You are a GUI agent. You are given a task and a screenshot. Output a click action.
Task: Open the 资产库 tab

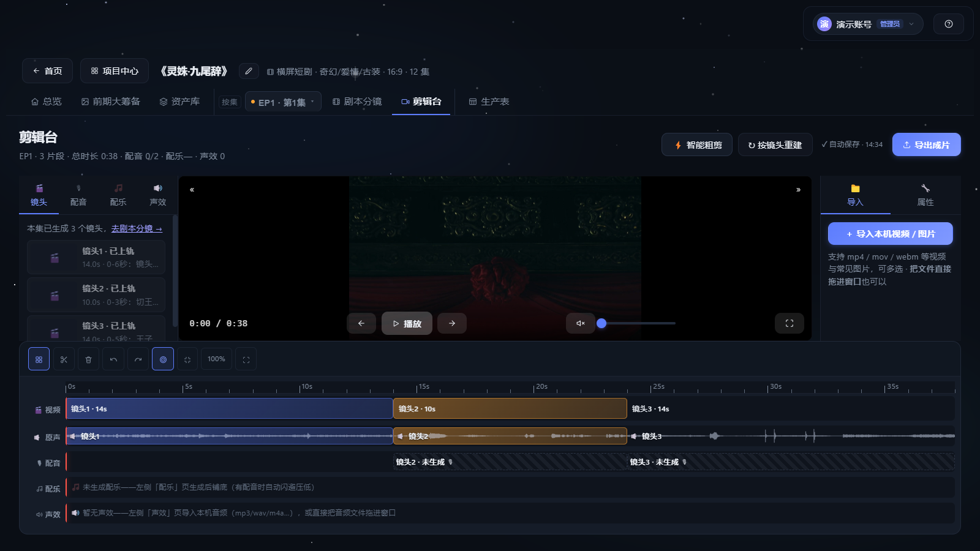click(179, 102)
